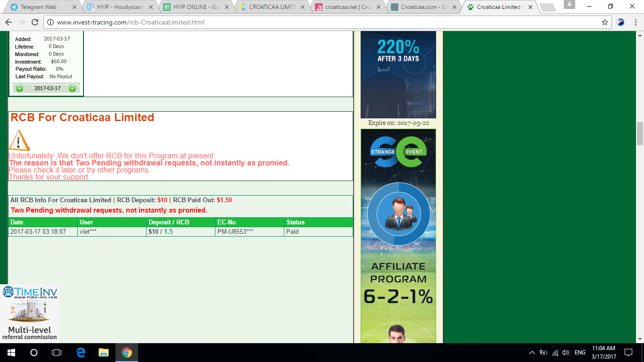Click the green smiley right of 2017-03-17
Screen dimensions: 644x362
[72, 89]
